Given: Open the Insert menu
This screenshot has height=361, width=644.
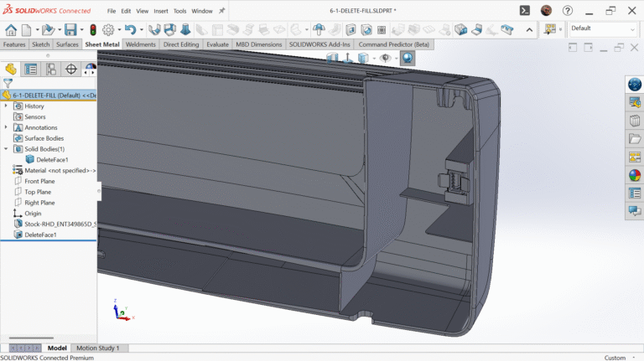Looking at the screenshot, I should pos(161,11).
